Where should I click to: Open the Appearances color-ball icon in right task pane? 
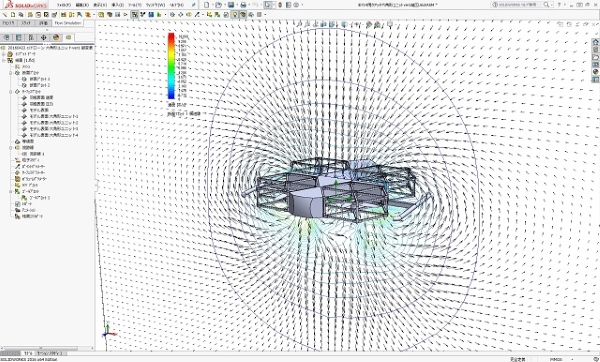[595, 72]
